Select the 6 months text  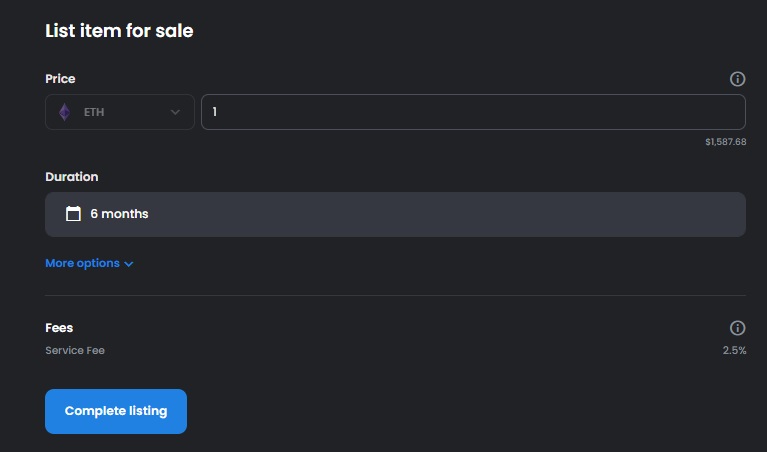tap(119, 214)
